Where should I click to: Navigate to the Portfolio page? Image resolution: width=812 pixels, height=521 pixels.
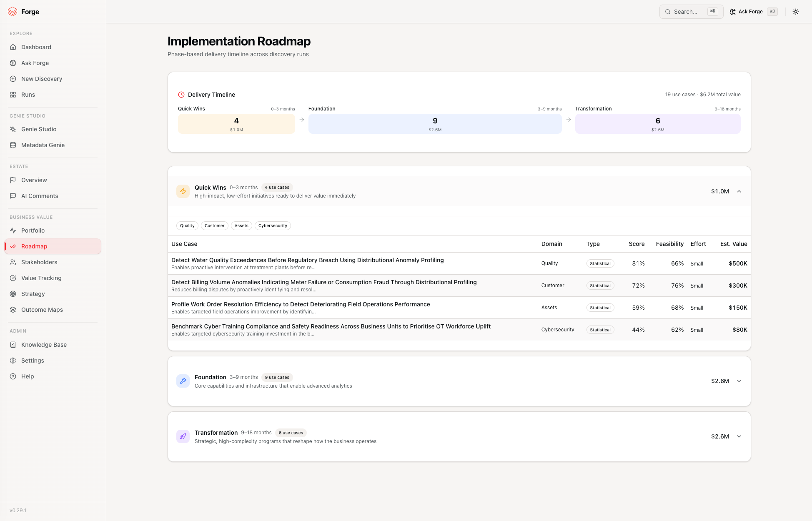coord(53,230)
